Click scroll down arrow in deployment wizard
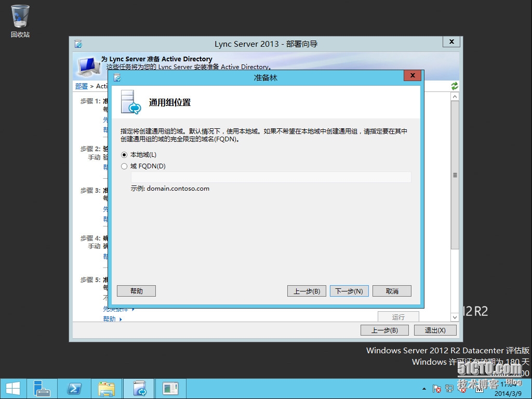 coord(455,317)
